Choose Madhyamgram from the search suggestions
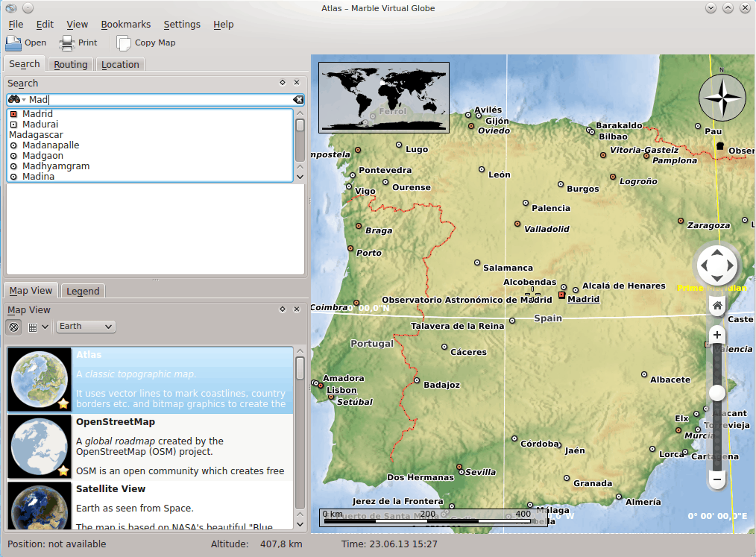756x557 pixels. [x=149, y=166]
